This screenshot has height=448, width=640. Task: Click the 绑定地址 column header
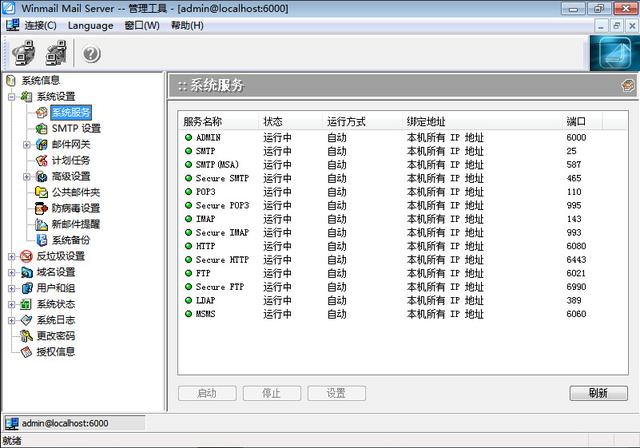point(482,122)
